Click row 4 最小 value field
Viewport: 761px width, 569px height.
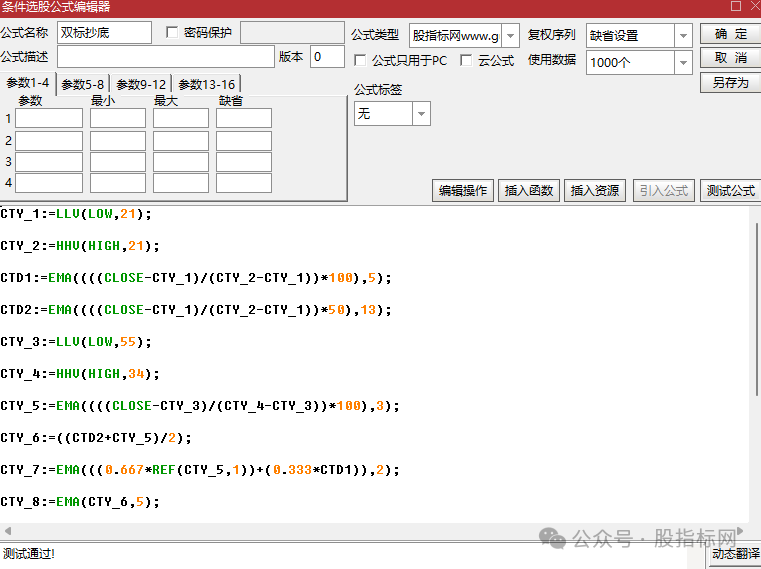coord(118,183)
